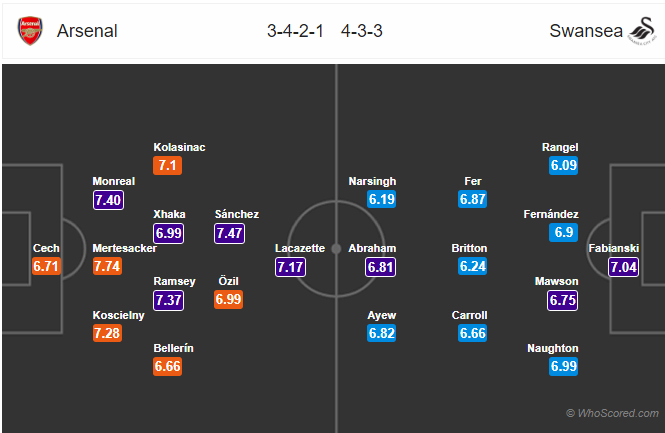Click the Naughton player name

tap(554, 348)
